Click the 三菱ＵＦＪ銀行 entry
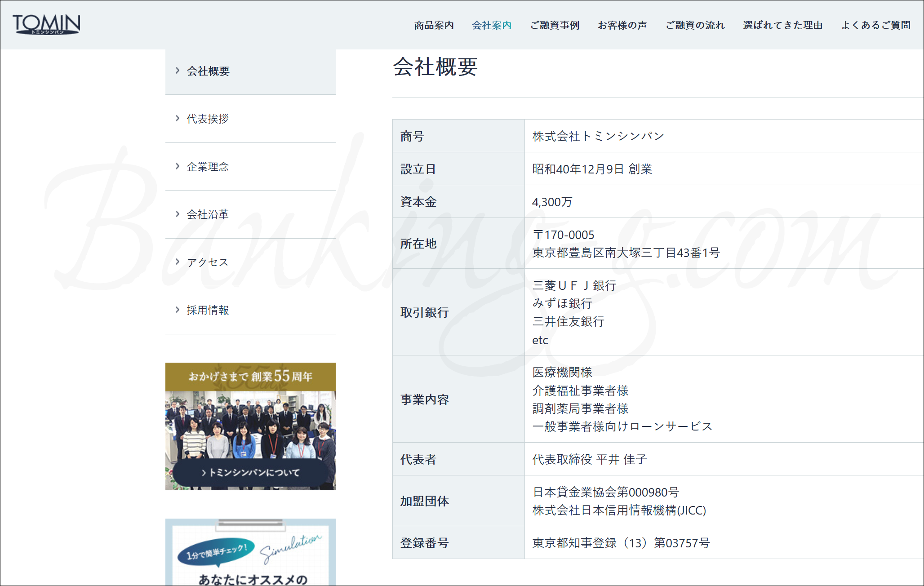924x586 pixels. tap(574, 285)
